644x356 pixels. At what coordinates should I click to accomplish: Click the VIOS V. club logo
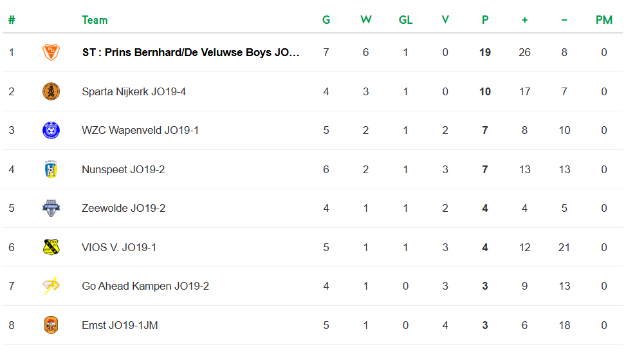(51, 247)
